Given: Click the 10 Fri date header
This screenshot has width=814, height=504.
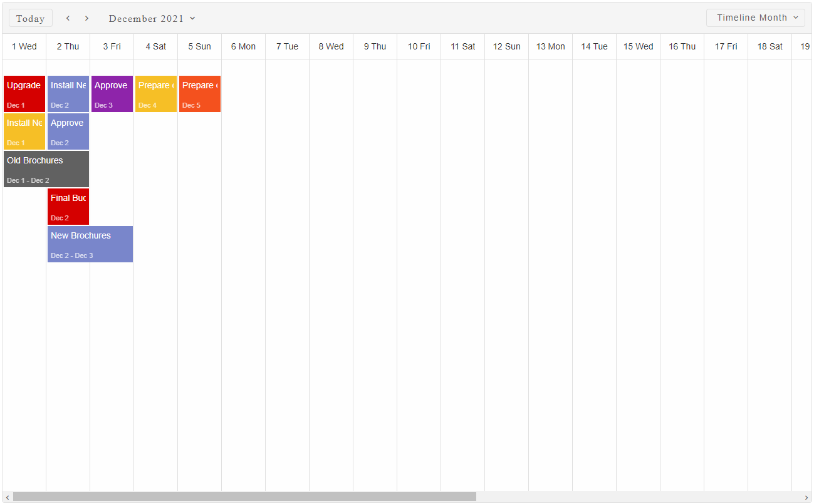Looking at the screenshot, I should 419,46.
